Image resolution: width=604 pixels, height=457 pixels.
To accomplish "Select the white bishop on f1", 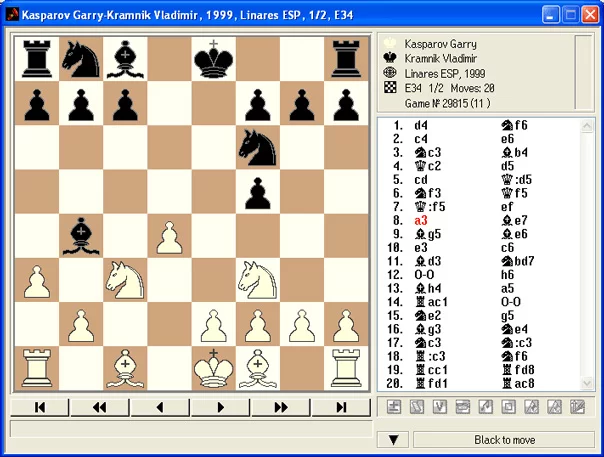I will pyautogui.click(x=258, y=369).
